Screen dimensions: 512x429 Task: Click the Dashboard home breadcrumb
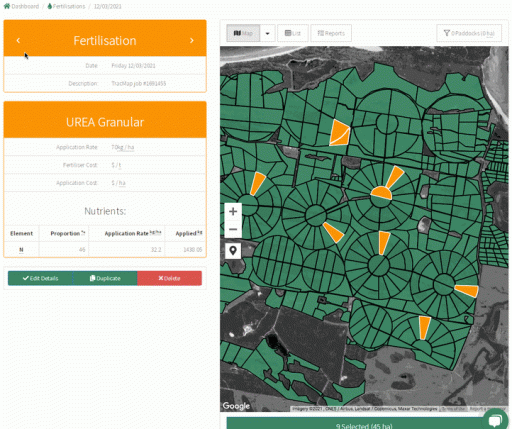[21, 6]
